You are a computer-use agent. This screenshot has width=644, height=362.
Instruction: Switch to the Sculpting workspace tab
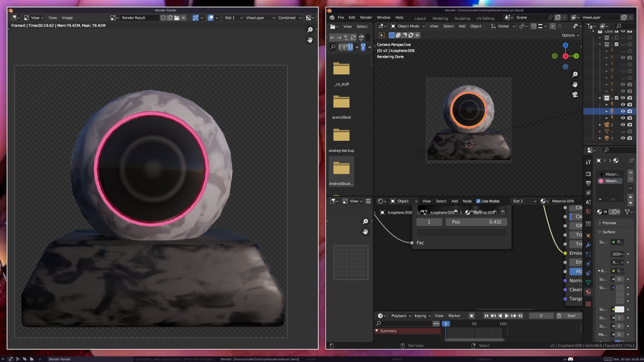click(x=462, y=18)
